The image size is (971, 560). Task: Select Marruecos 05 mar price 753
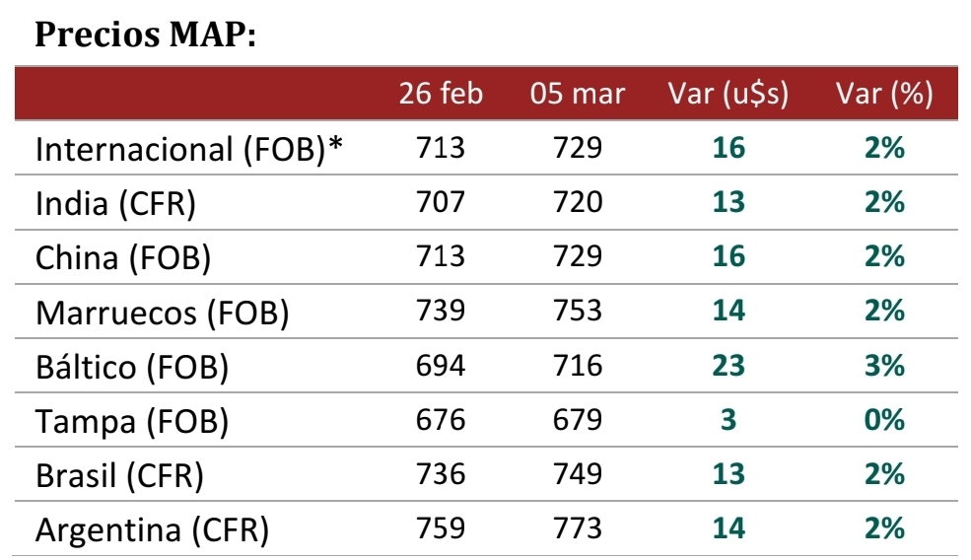pyautogui.click(x=578, y=312)
